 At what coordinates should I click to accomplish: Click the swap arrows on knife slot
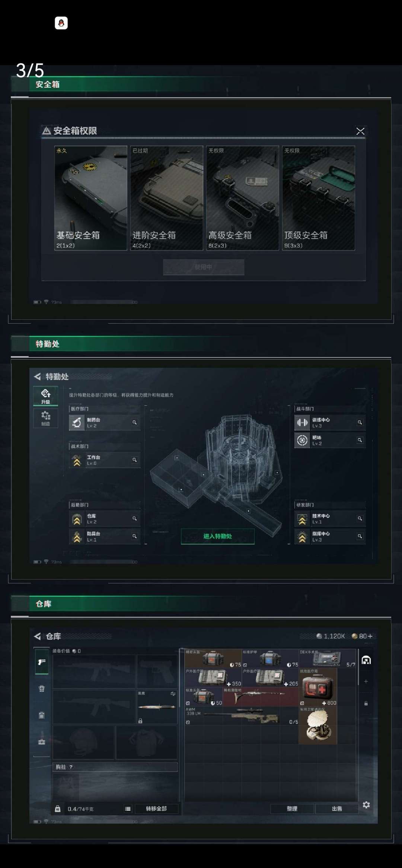(x=173, y=694)
